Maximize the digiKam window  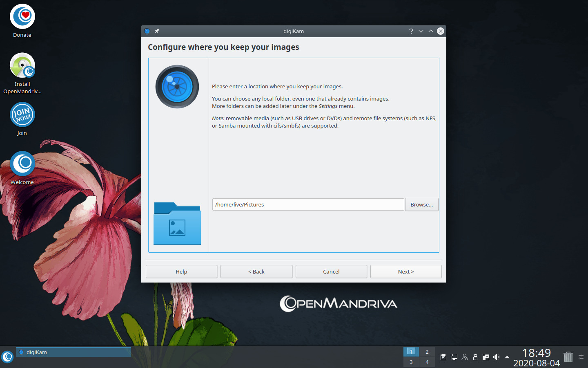[x=431, y=31]
